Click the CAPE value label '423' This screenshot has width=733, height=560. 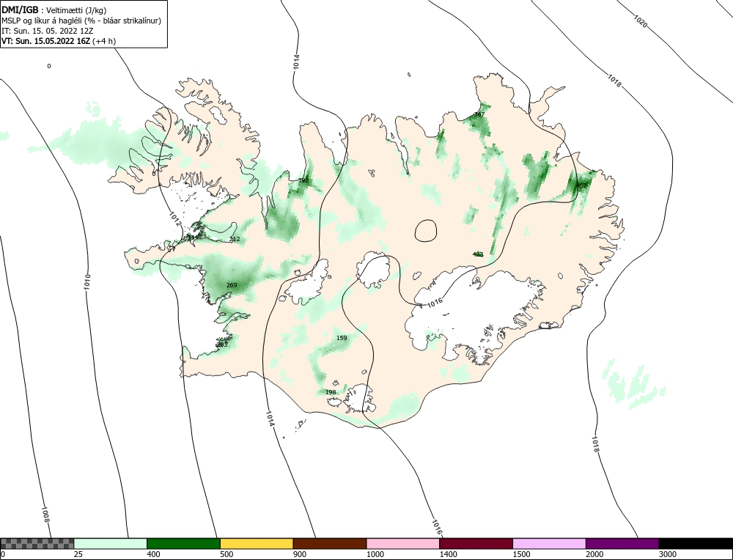[x=478, y=254]
